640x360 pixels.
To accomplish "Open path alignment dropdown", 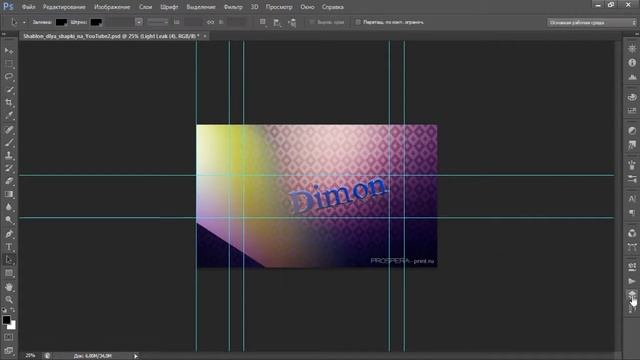I will point(277,22).
